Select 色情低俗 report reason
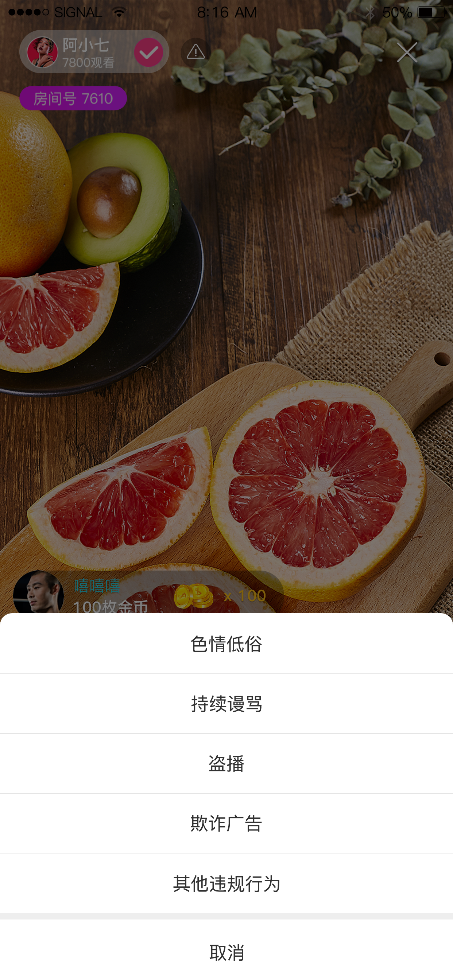This screenshot has height=980, width=453. click(226, 644)
